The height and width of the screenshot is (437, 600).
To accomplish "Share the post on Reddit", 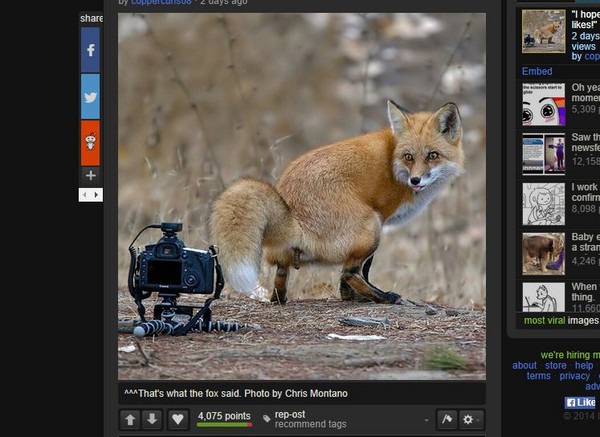I will pyautogui.click(x=90, y=143).
